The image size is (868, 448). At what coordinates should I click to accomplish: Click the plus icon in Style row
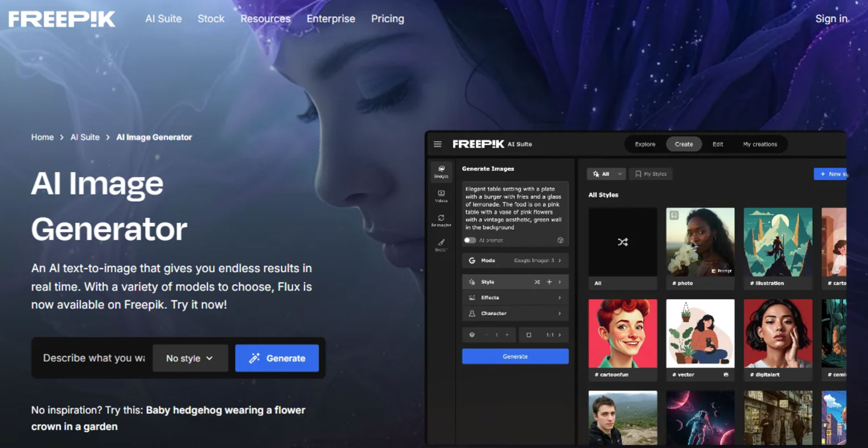[x=549, y=282]
